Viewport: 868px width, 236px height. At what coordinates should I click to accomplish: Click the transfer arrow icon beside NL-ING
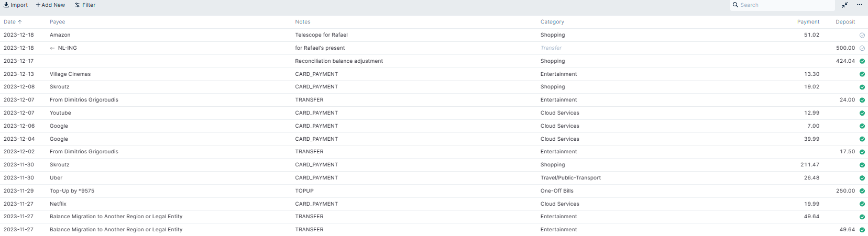[52, 48]
